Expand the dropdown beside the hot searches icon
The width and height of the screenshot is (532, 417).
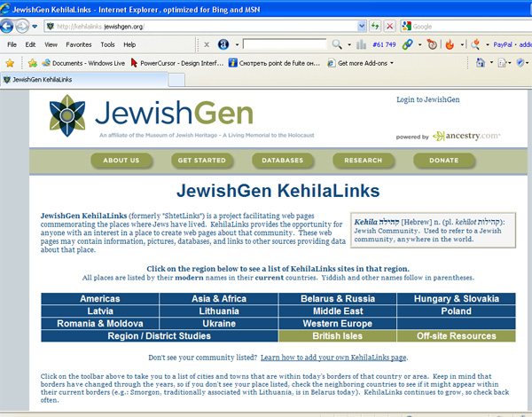coord(487,45)
